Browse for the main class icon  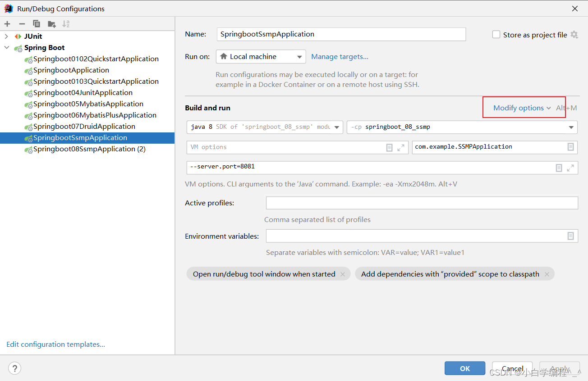pyautogui.click(x=570, y=147)
